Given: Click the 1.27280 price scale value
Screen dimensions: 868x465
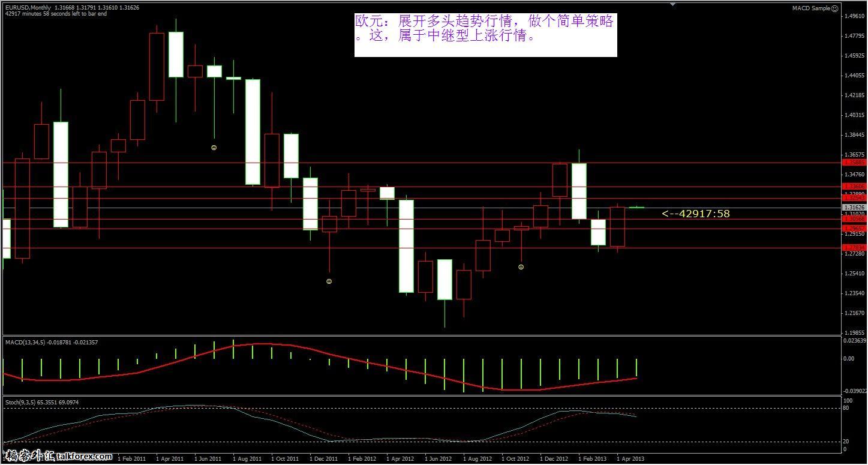Looking at the screenshot, I should pos(854,254).
